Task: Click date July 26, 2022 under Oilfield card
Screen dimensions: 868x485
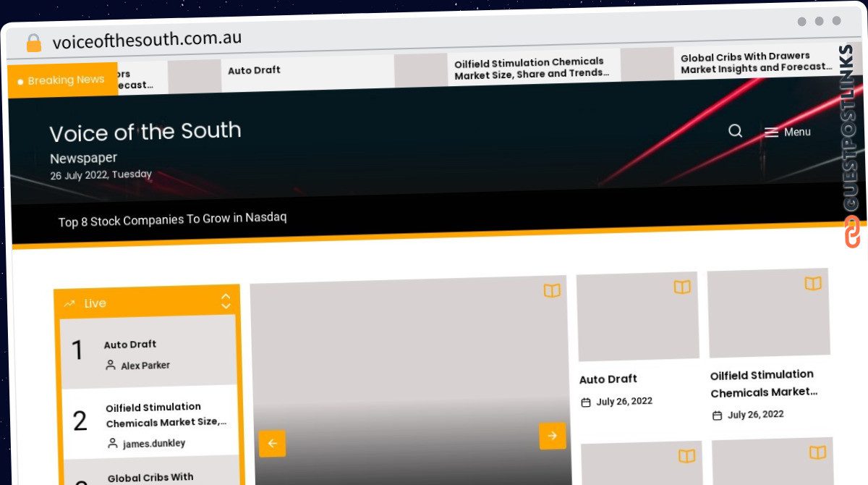Action: (x=756, y=415)
